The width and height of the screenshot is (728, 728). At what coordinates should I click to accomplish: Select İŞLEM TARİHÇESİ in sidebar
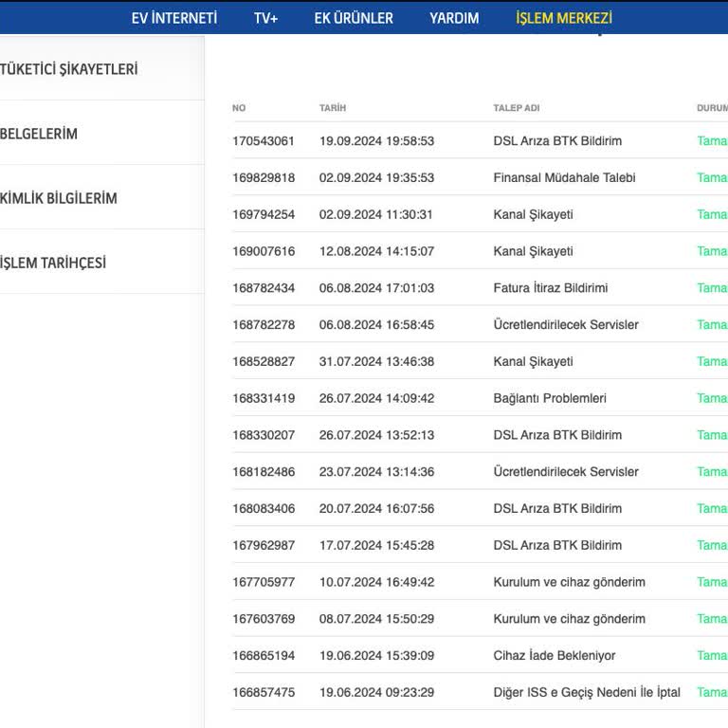[x=53, y=263]
